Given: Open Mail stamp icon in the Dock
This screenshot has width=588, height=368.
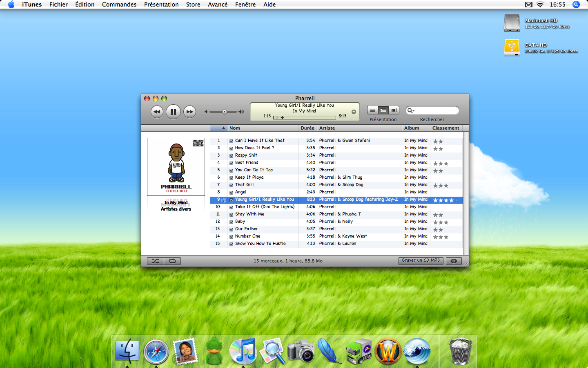Looking at the screenshot, I should [185, 351].
